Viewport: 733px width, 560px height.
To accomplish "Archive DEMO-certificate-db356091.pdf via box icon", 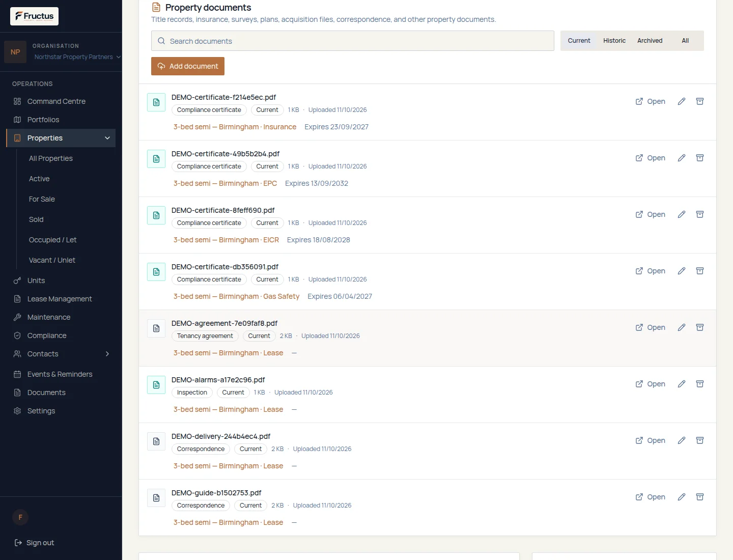I will pos(700,271).
